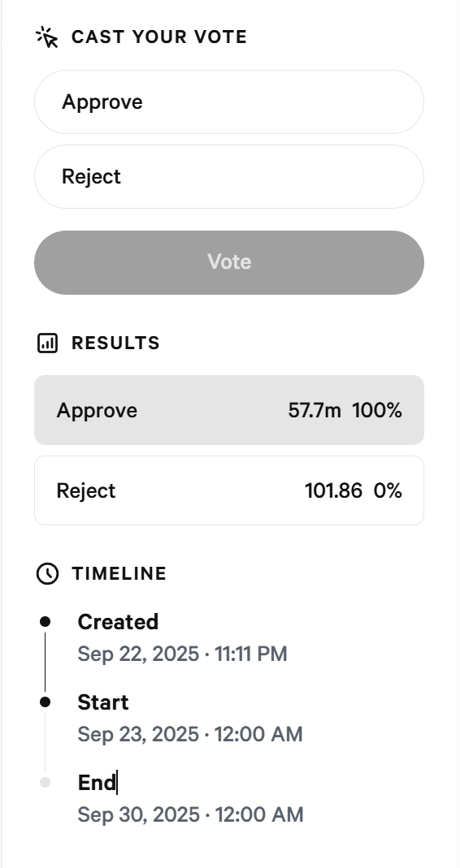Click the cursor icon beside Cast Your Vote
The width and height of the screenshot is (460, 868).
47,37
